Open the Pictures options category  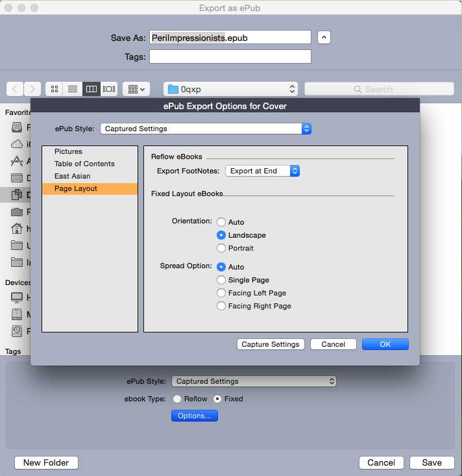[68, 151]
